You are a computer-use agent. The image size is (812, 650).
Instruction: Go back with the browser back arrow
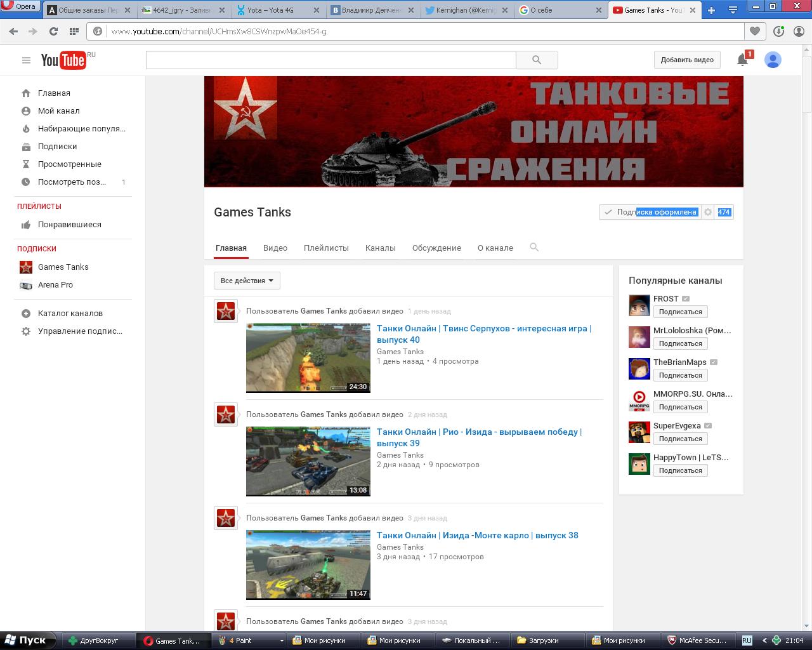pyautogui.click(x=13, y=31)
